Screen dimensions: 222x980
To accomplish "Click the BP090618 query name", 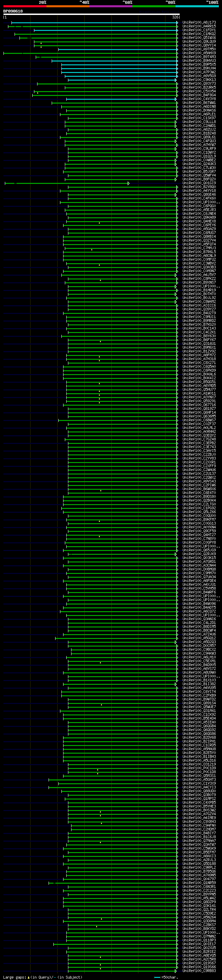I will pos(13,11).
